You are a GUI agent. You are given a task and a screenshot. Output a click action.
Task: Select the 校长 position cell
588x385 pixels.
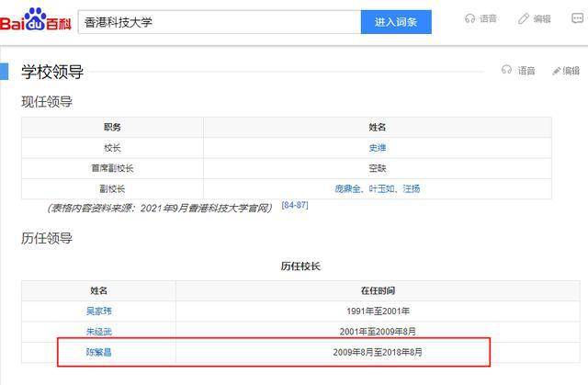coord(112,148)
